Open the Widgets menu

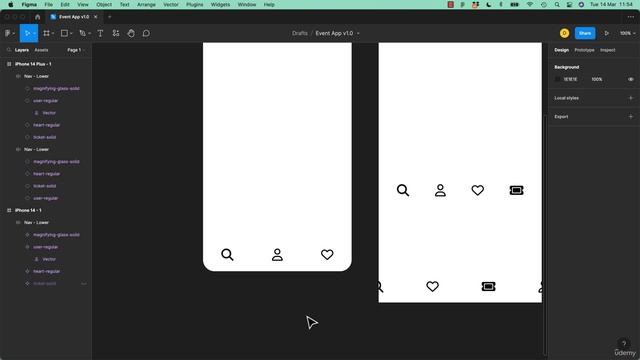tap(220, 4)
